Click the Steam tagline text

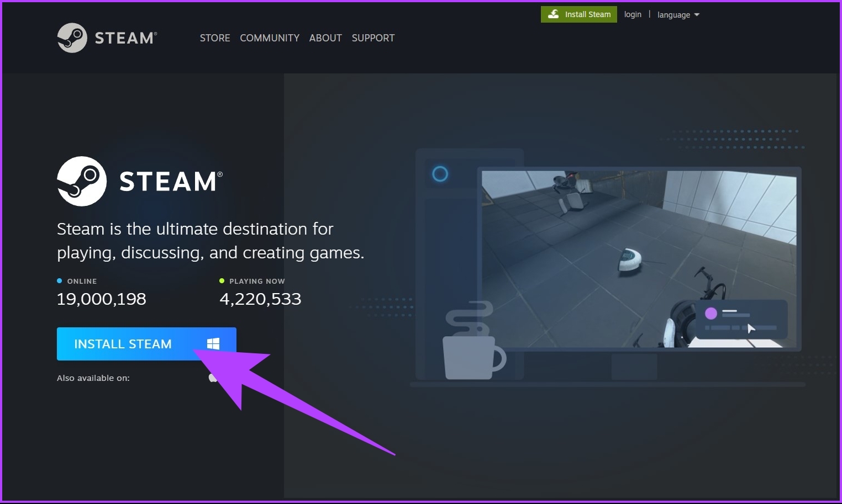[x=211, y=241]
